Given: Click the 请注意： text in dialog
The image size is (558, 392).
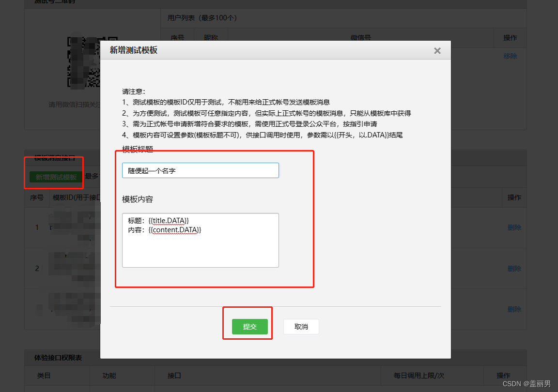Looking at the screenshot, I should point(134,92).
